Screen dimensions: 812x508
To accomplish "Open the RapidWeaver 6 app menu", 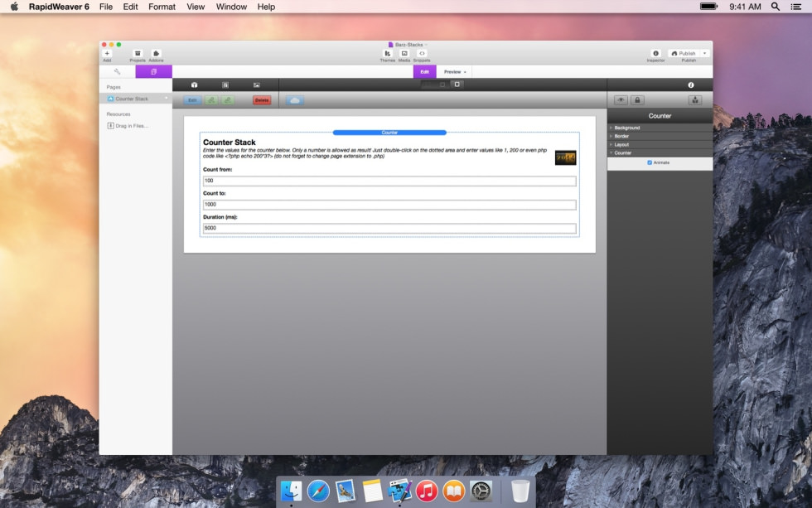I will coord(59,7).
